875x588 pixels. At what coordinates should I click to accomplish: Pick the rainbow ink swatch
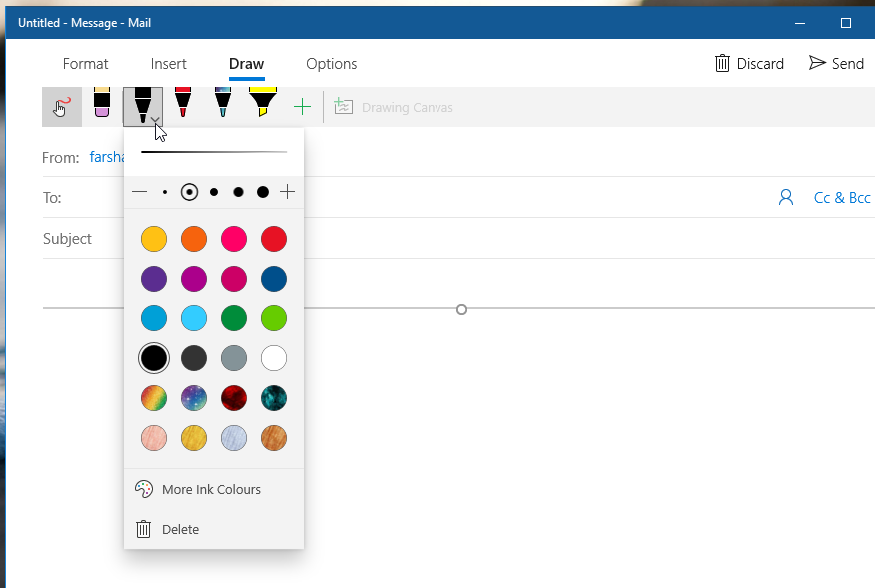click(x=153, y=398)
